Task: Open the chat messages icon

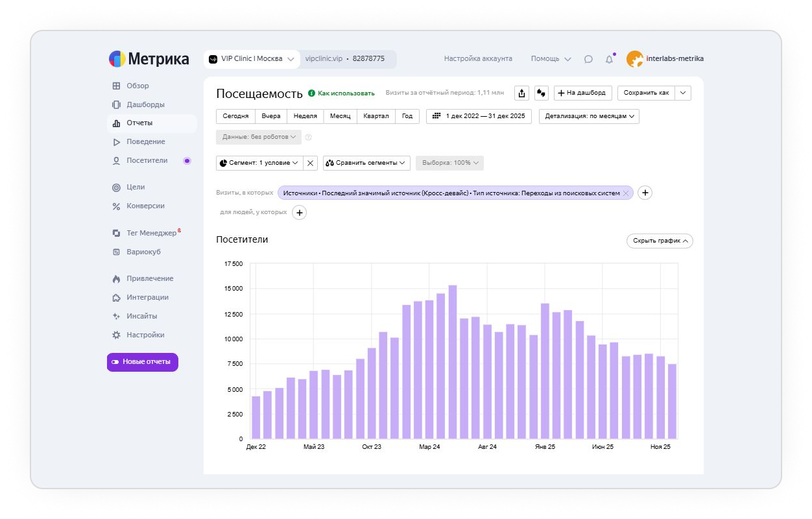Action: 588,59
